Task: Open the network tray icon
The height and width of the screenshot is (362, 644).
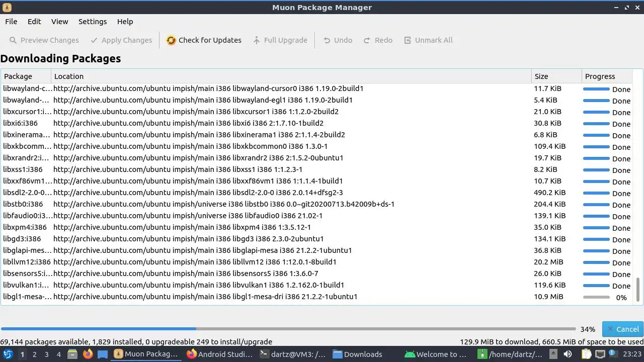Action: [600, 354]
